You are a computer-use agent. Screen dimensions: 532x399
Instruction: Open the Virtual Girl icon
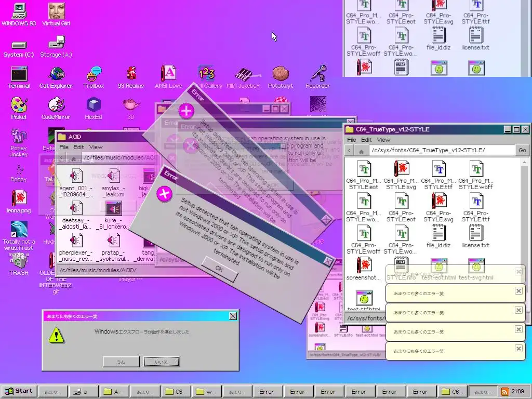point(56,15)
